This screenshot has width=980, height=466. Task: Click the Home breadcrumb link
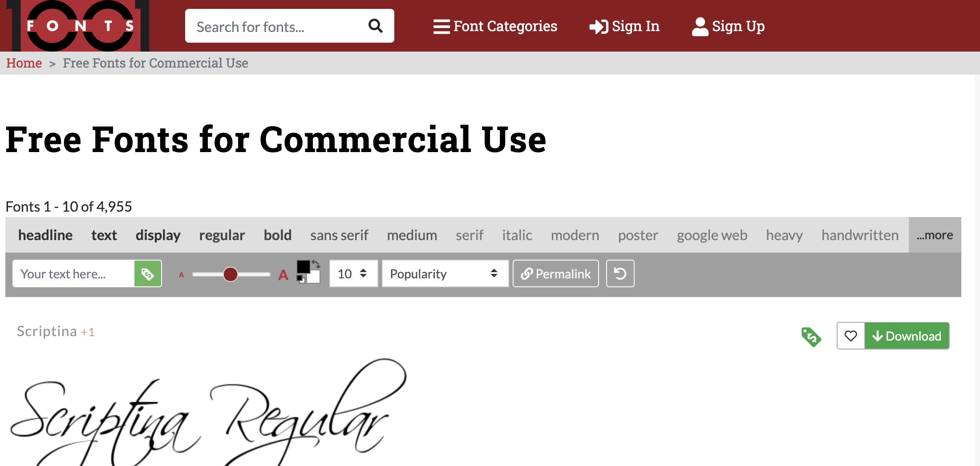click(24, 63)
